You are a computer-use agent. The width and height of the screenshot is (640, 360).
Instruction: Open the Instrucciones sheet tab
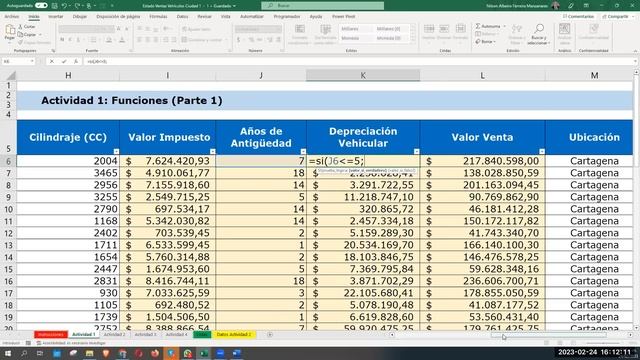point(51,335)
